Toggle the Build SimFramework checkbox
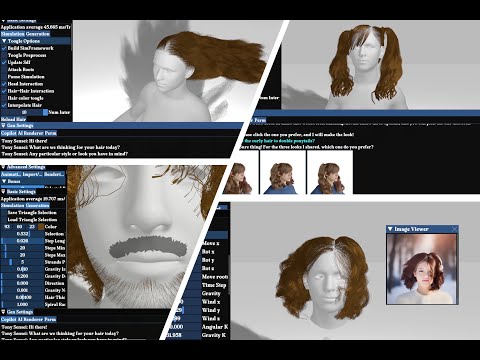 tap(4, 48)
